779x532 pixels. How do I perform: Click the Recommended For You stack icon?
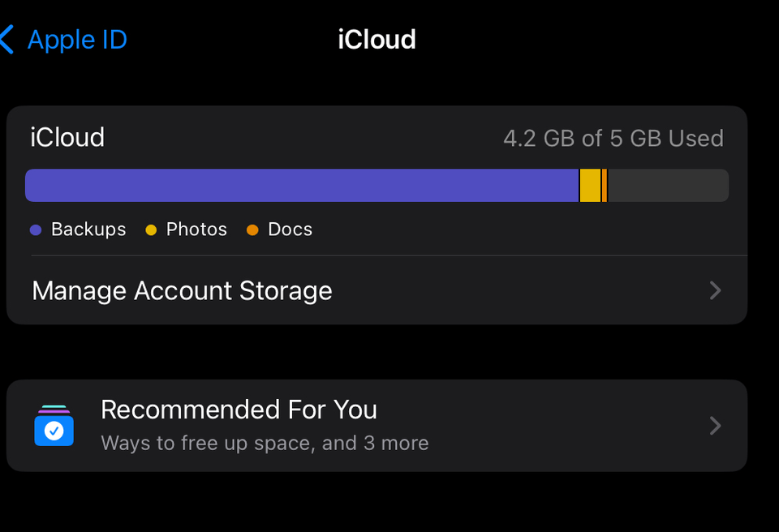(54, 426)
